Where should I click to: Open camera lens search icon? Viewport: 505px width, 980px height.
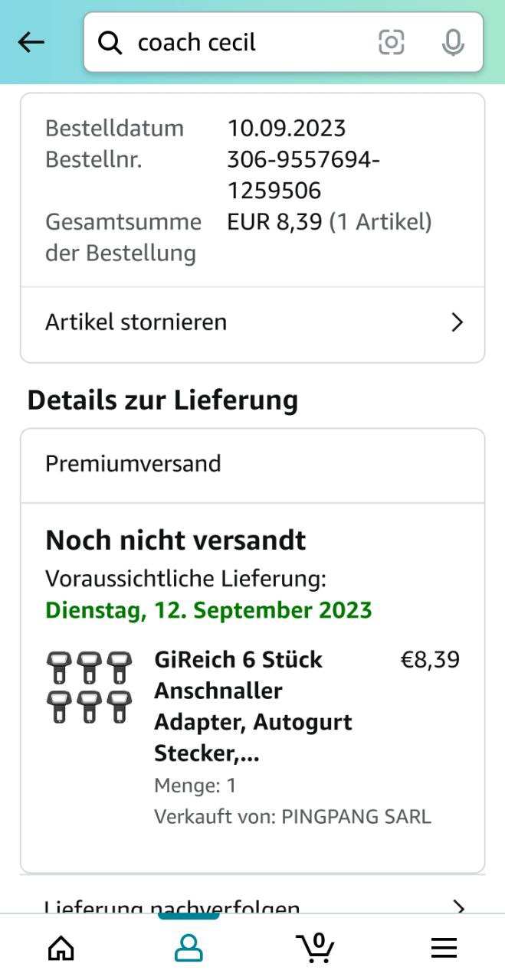click(x=391, y=43)
